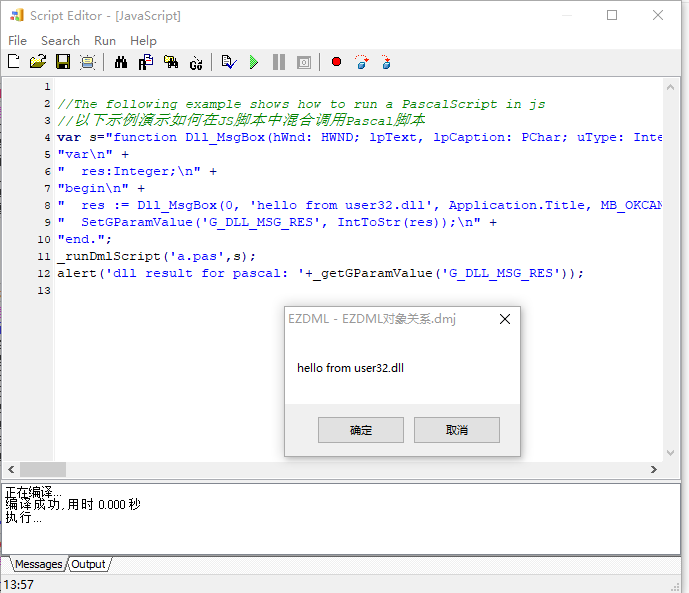Click the 取消 button in the dialog
Image resolution: width=689 pixels, height=593 pixels.
(x=457, y=430)
